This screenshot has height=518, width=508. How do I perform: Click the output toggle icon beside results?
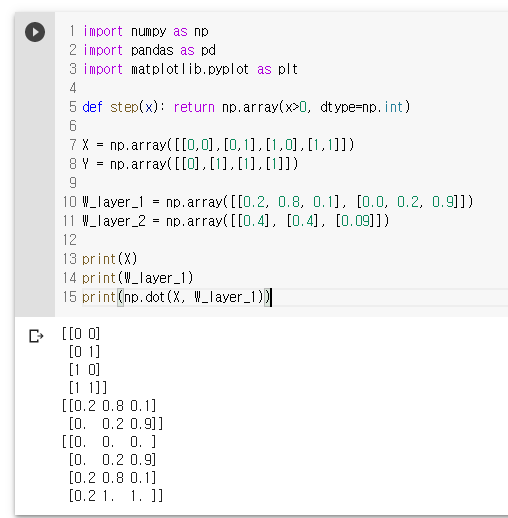pos(36,336)
